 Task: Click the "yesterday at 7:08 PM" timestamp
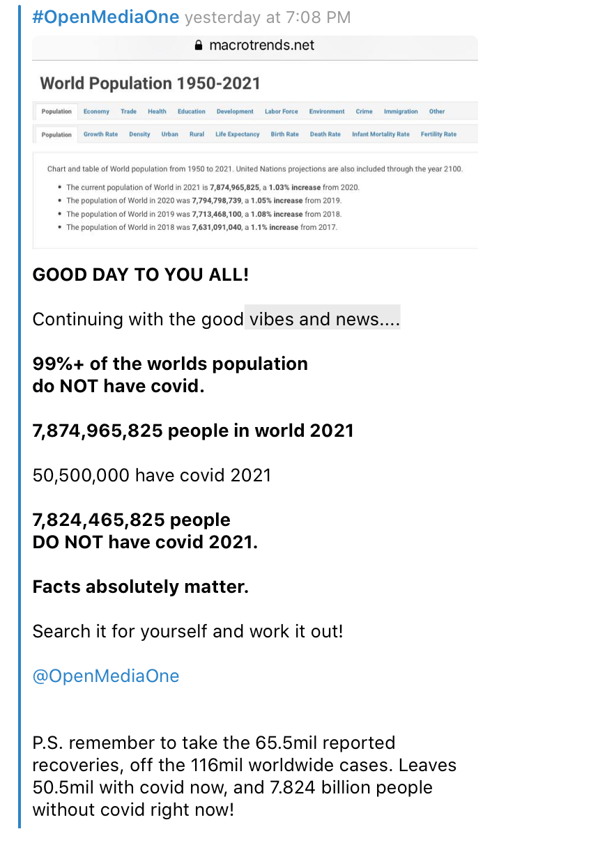coord(268,17)
